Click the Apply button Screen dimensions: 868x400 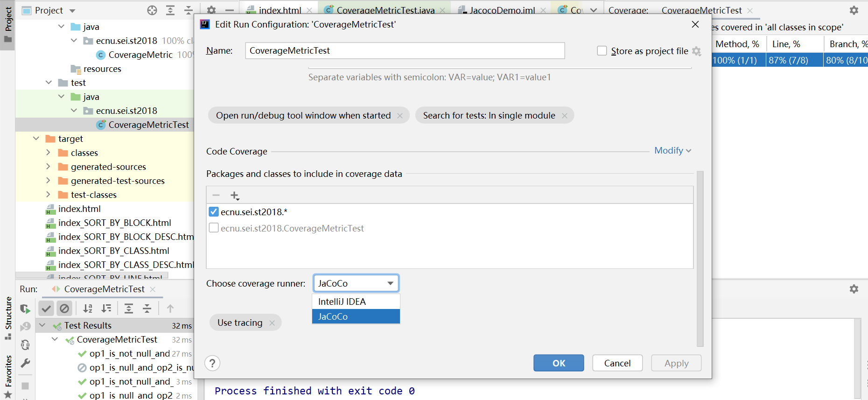[676, 363]
